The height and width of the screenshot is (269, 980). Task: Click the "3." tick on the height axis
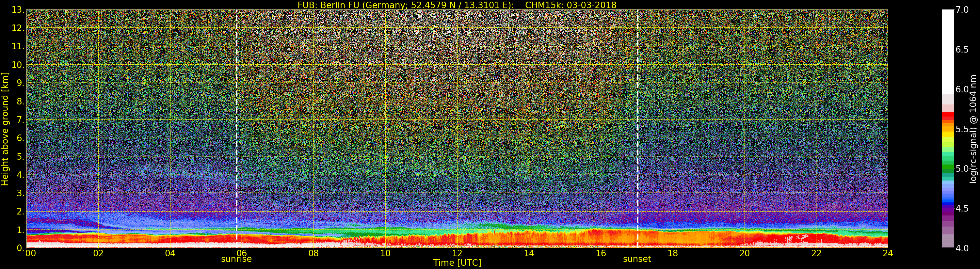20,193
